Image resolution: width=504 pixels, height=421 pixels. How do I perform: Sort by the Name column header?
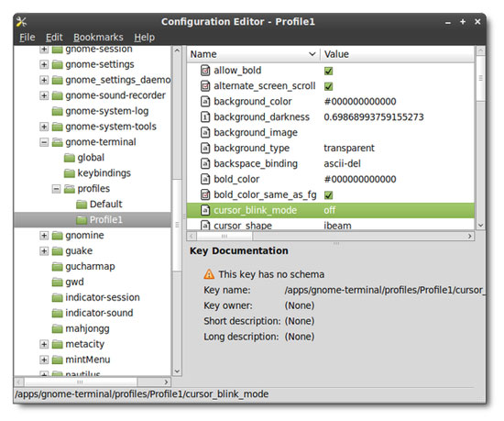point(253,54)
